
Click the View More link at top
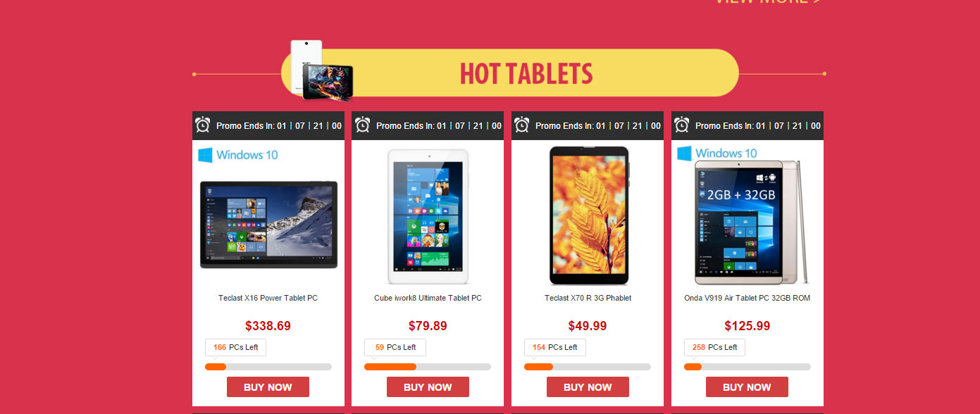click(768, 2)
